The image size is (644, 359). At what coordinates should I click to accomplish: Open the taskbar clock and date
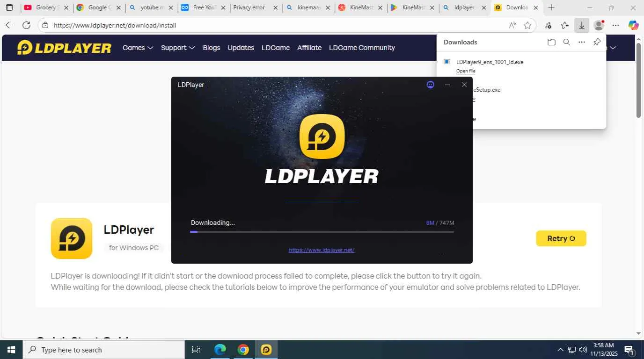tap(603, 350)
